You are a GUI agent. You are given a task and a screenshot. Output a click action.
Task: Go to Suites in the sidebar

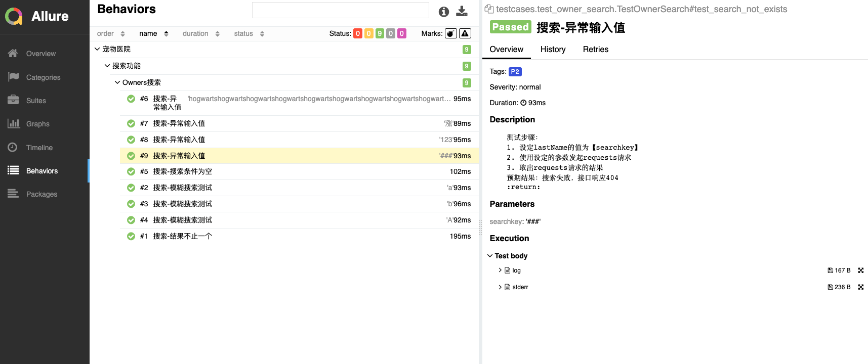coord(36,101)
